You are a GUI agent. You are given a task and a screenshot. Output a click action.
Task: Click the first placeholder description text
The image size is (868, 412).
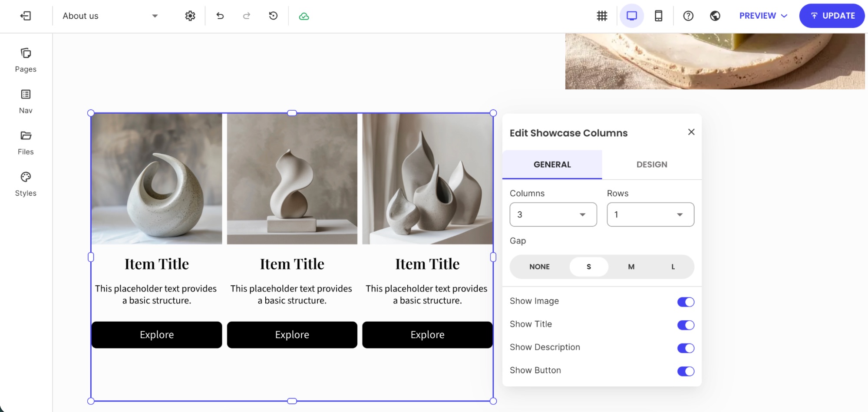pos(156,294)
